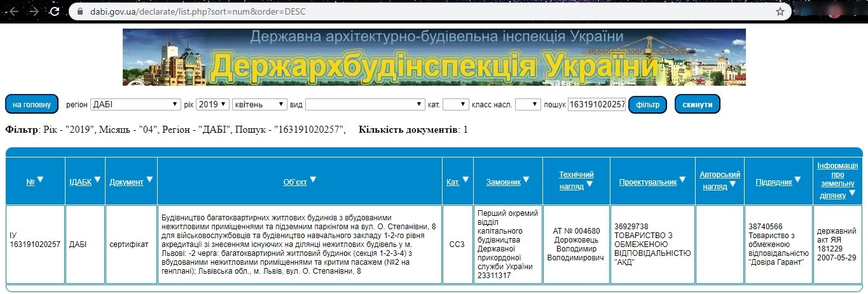Open the класс насл. dropdown

[528, 104]
